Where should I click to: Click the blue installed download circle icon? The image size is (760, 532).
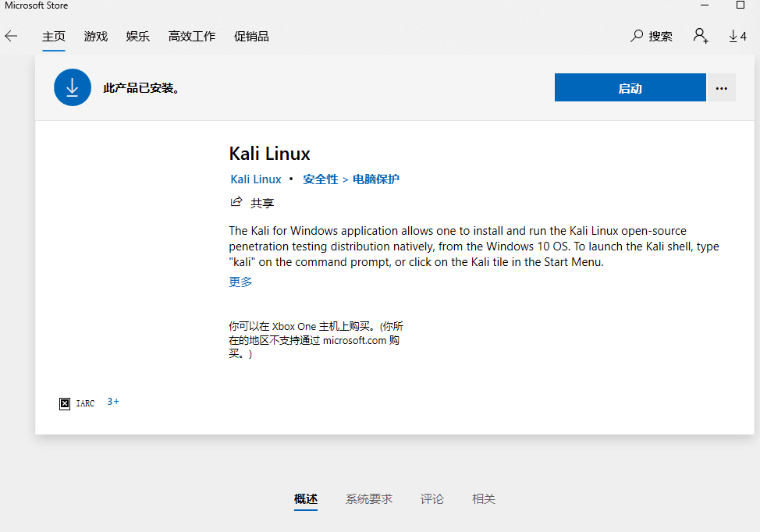tap(73, 87)
